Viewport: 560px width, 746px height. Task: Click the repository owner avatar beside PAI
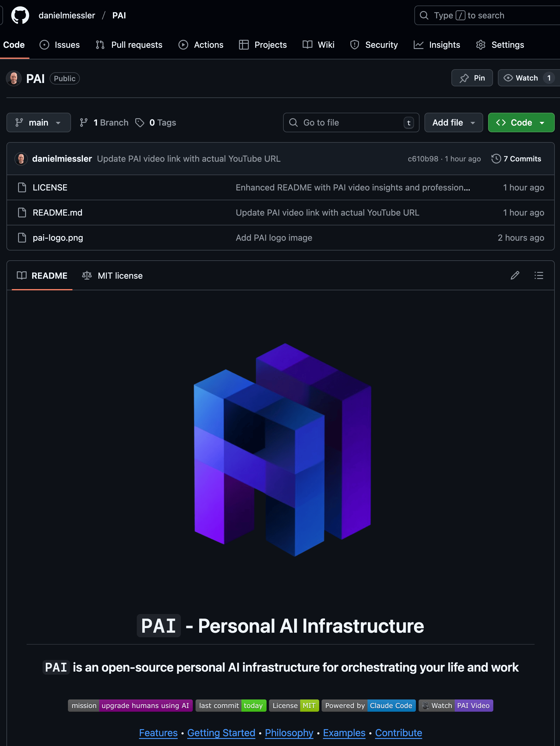pyautogui.click(x=14, y=79)
